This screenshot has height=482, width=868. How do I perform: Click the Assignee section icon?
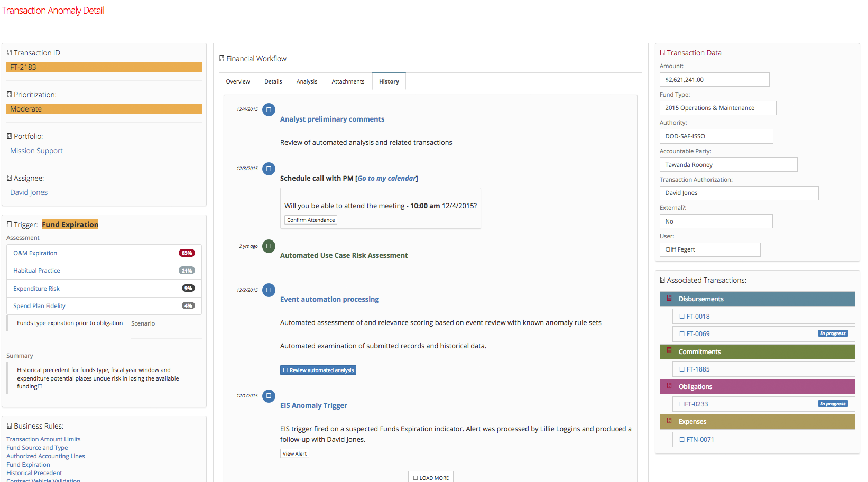[9, 178]
